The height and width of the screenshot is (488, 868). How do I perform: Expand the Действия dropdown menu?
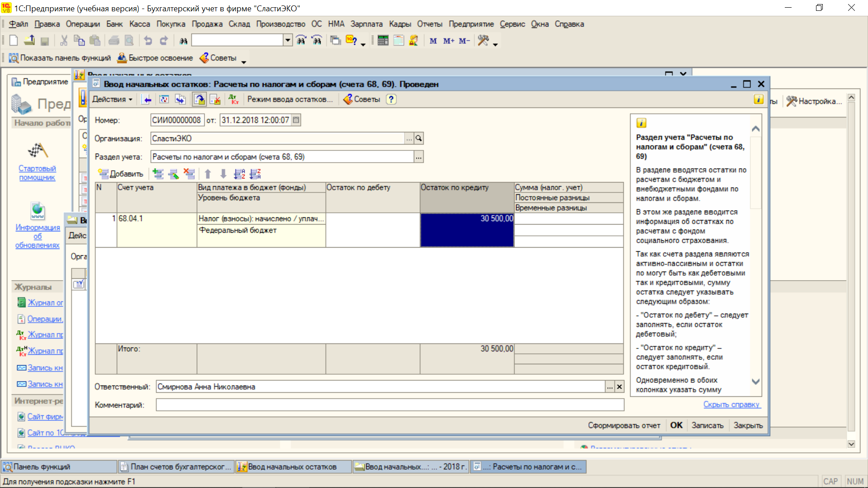click(x=112, y=99)
